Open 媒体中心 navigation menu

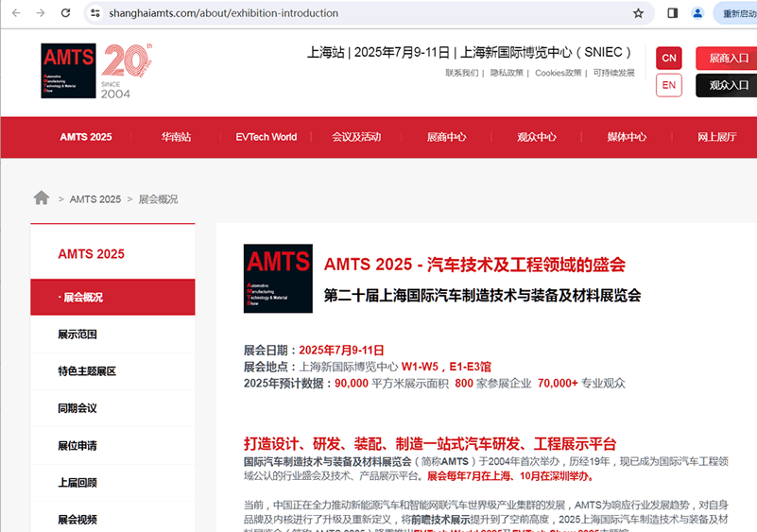tap(627, 137)
